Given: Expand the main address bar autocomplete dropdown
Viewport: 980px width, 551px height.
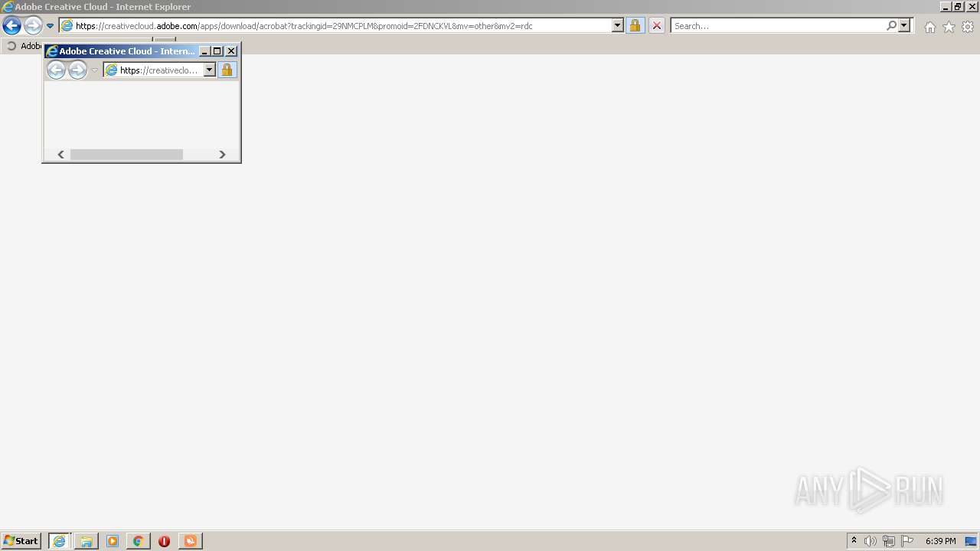Looking at the screenshot, I should tap(618, 25).
